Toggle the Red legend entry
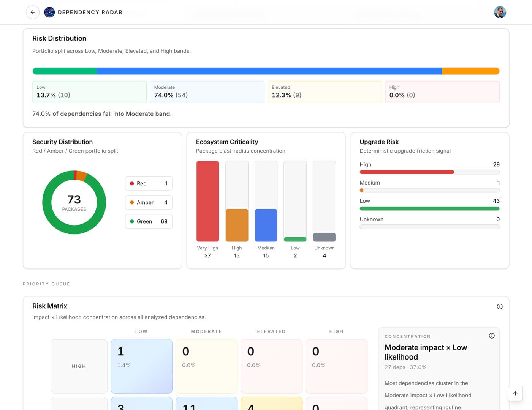This screenshot has width=532, height=410. (148, 183)
